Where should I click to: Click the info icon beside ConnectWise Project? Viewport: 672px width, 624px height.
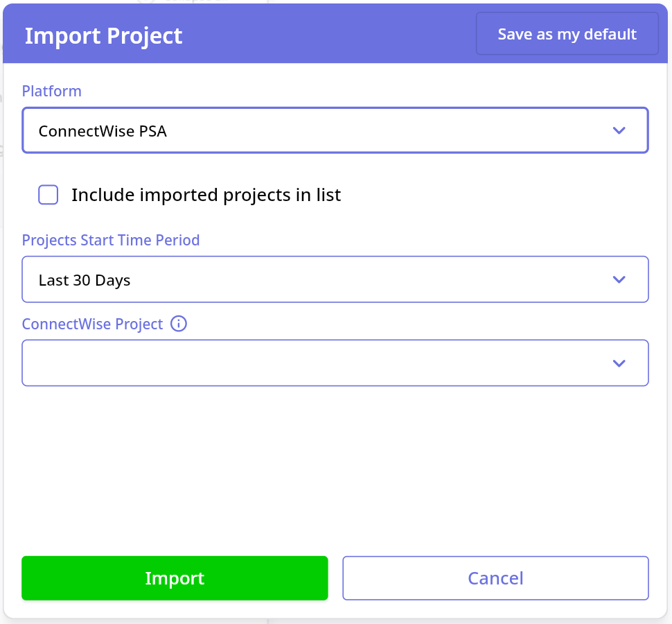(x=179, y=324)
